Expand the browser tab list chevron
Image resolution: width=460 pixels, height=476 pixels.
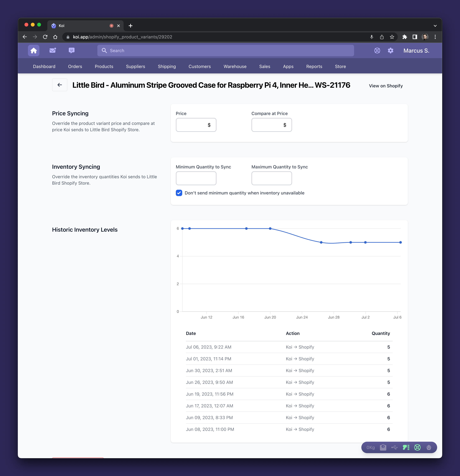click(435, 26)
